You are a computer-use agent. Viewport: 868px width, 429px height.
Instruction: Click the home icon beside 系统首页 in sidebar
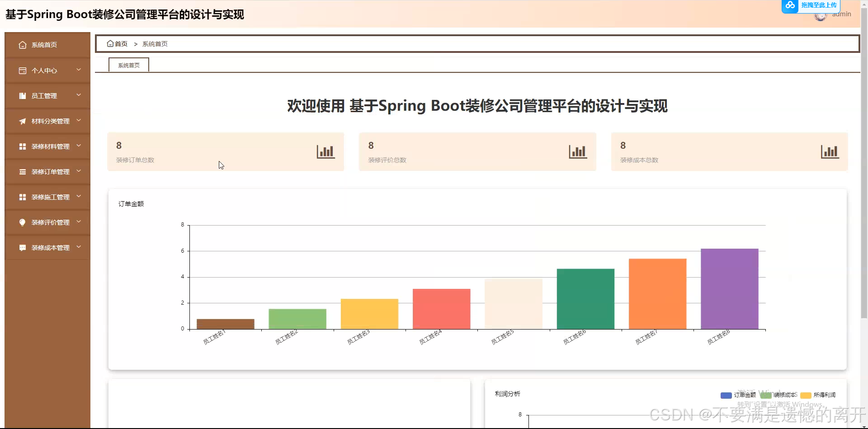[x=23, y=45]
